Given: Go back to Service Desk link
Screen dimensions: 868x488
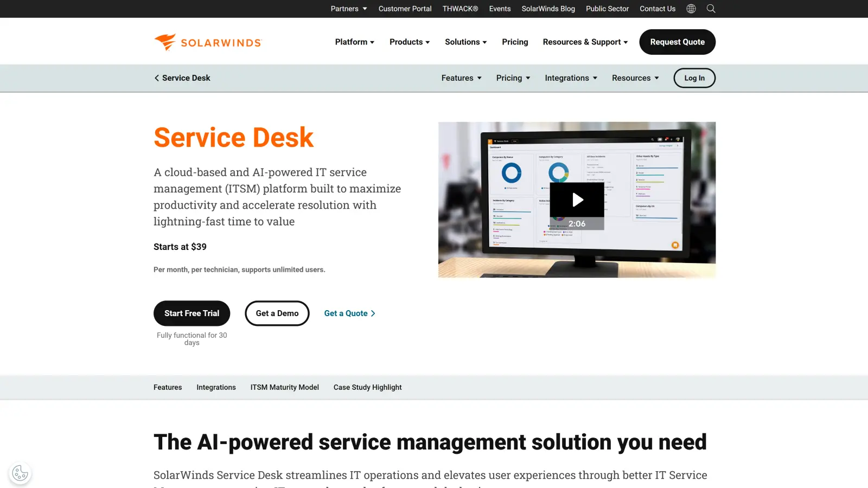Looking at the screenshot, I should [182, 78].
